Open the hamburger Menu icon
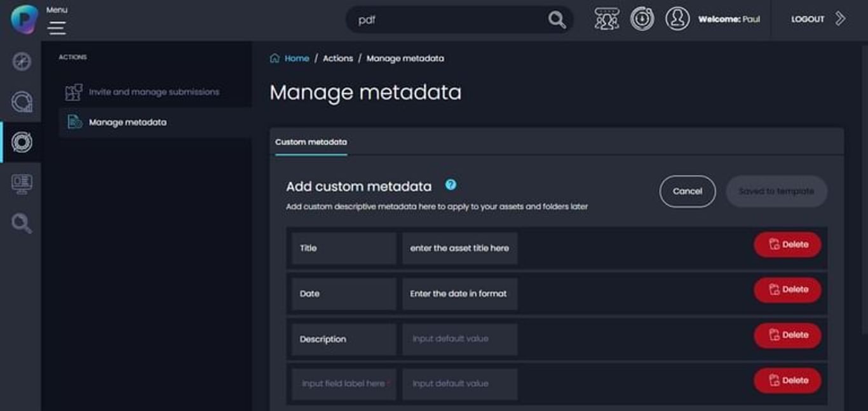The image size is (868, 411). tap(57, 28)
